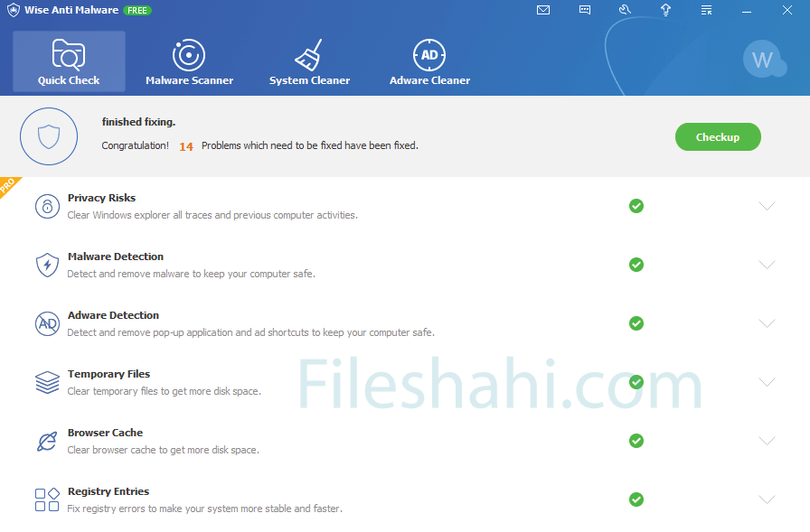
Task: Open the menu list icon in title bar
Action: click(706, 10)
